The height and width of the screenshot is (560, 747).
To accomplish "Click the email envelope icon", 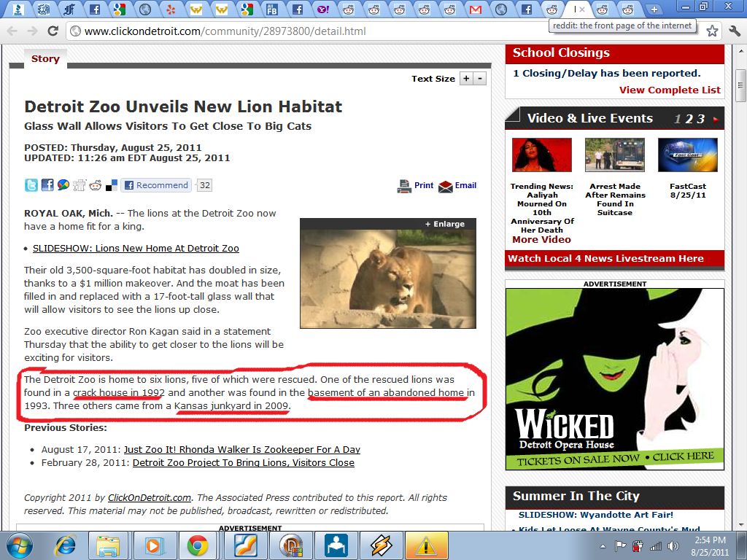I will point(446,187).
